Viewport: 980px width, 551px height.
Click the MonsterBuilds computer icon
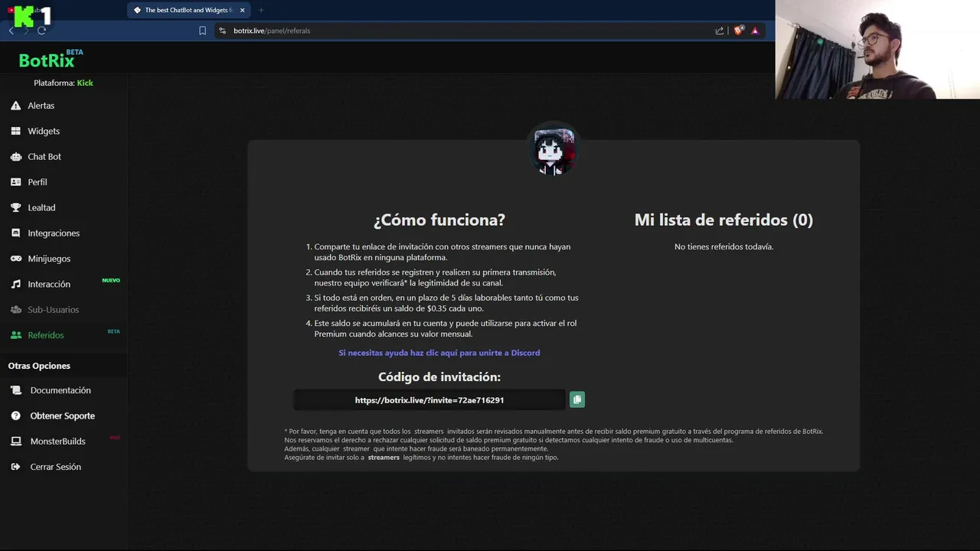pyautogui.click(x=15, y=442)
